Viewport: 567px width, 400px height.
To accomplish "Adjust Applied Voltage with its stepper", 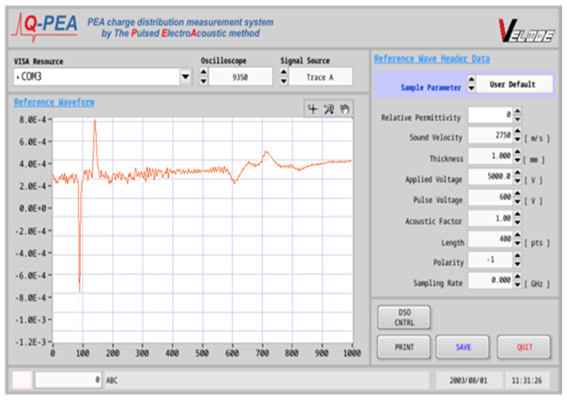I will pos(517,176).
